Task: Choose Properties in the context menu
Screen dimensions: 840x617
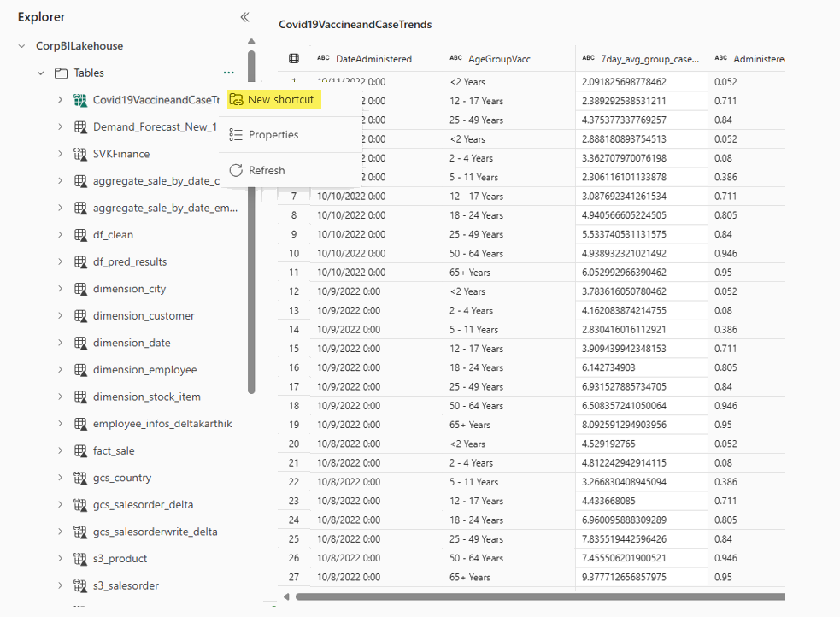Action: click(273, 135)
